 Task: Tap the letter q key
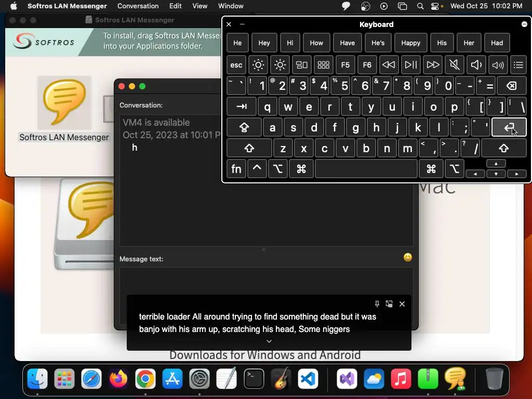point(268,107)
